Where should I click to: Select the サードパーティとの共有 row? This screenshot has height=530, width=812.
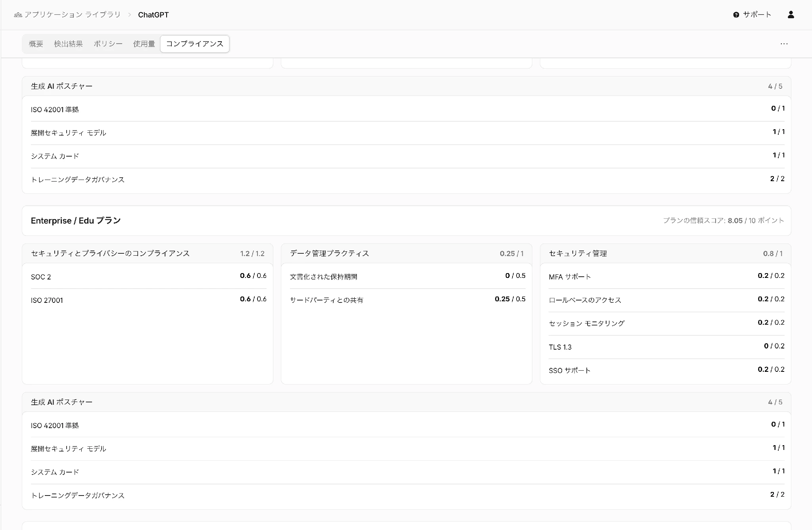[x=407, y=300]
